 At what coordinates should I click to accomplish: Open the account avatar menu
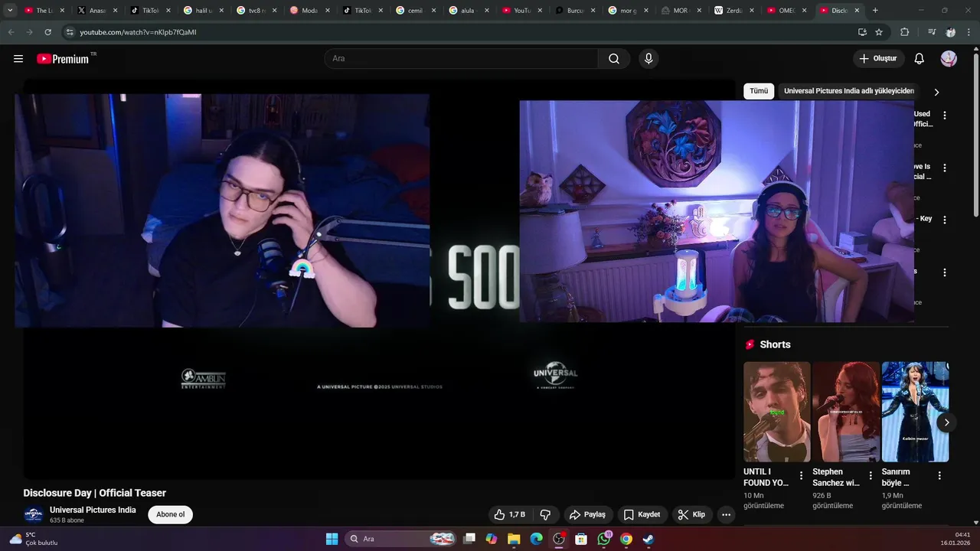coord(949,59)
